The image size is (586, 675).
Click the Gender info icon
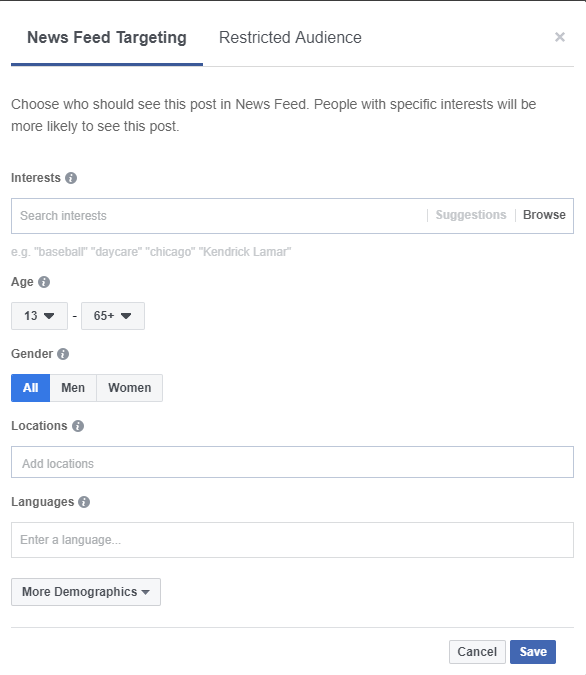click(x=63, y=354)
